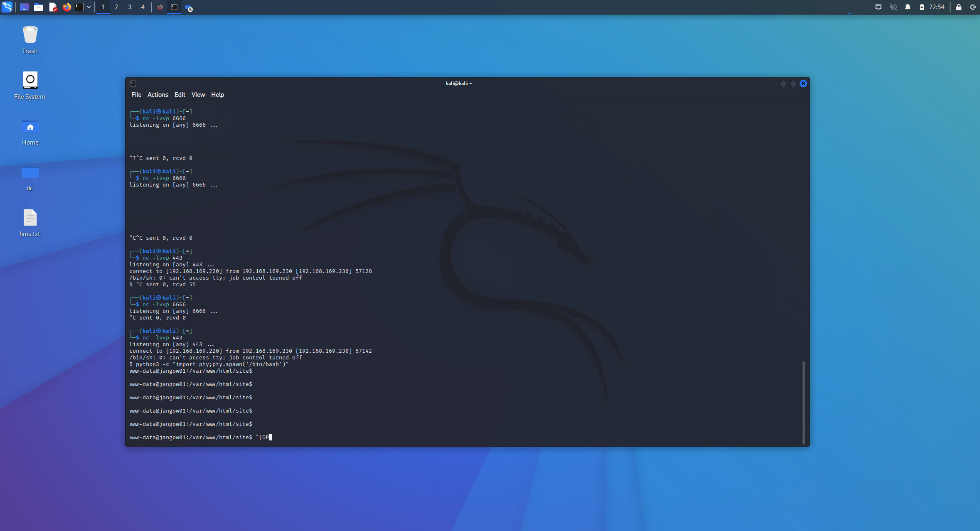Open the File menu in terminal

[136, 95]
